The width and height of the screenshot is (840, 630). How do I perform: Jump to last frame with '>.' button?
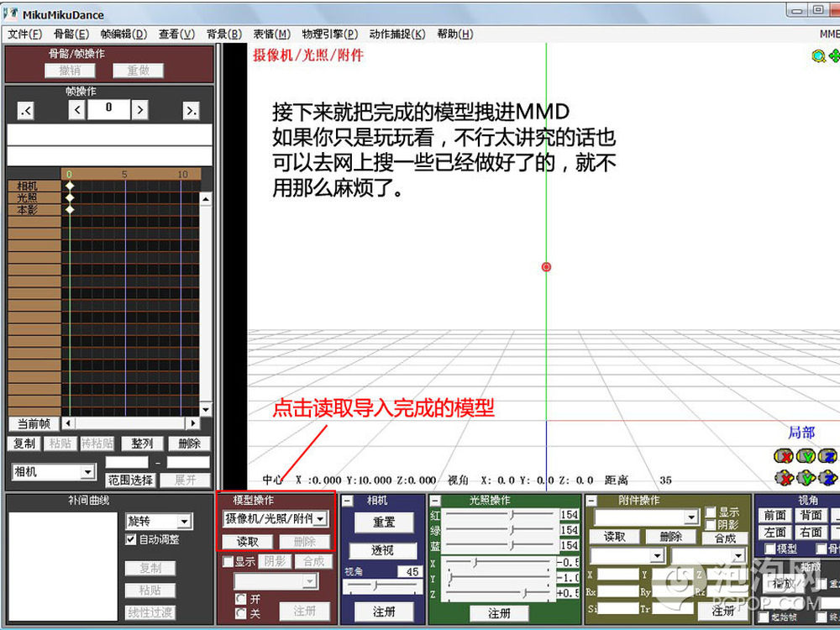(x=191, y=110)
